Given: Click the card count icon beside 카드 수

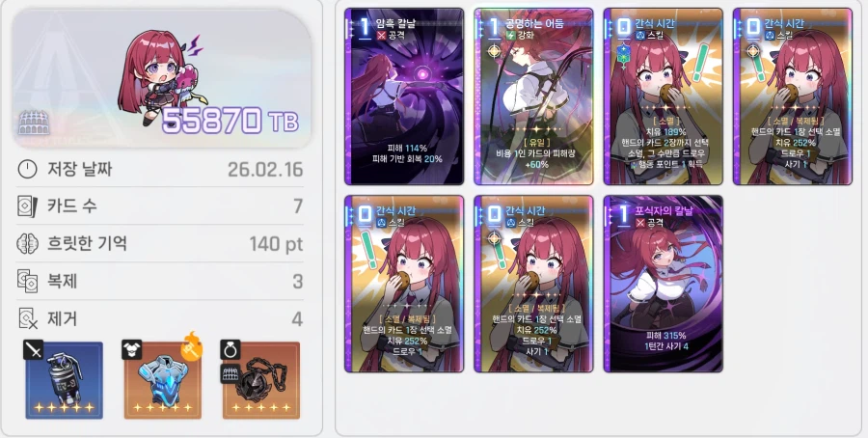Looking at the screenshot, I should coord(27,206).
